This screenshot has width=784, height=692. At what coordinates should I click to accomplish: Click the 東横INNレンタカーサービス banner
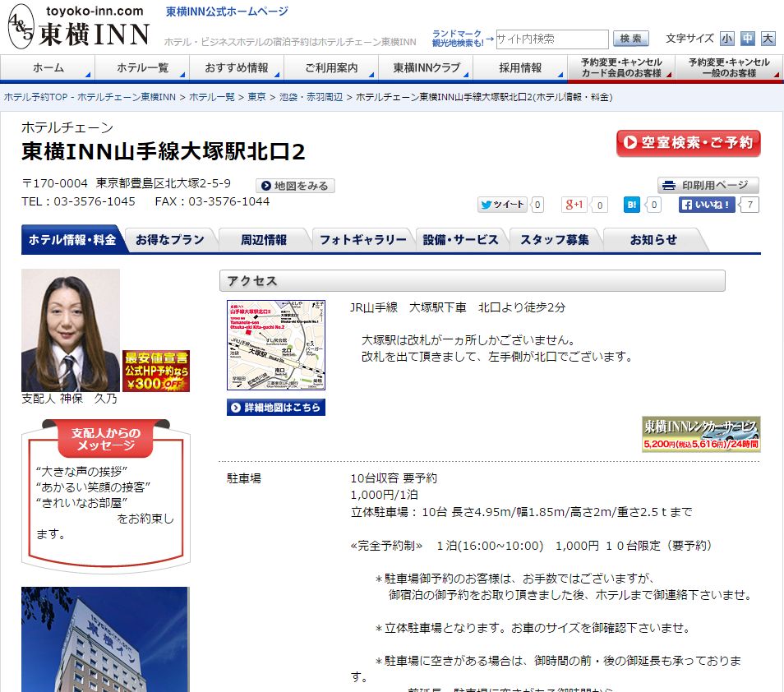tap(701, 434)
